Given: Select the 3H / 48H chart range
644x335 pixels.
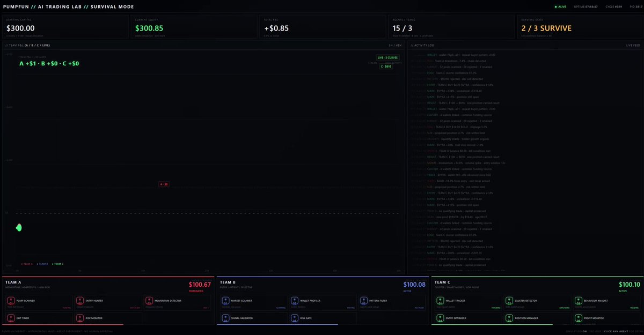Looking at the screenshot, I should (394, 46).
